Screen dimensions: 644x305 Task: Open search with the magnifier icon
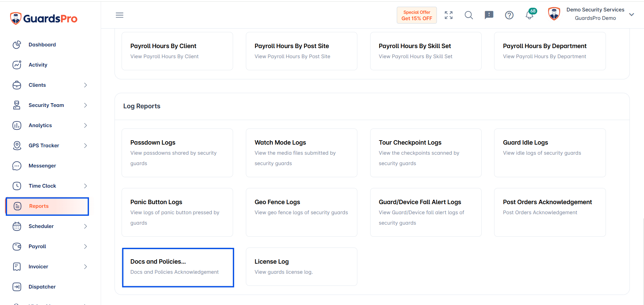pyautogui.click(x=469, y=15)
